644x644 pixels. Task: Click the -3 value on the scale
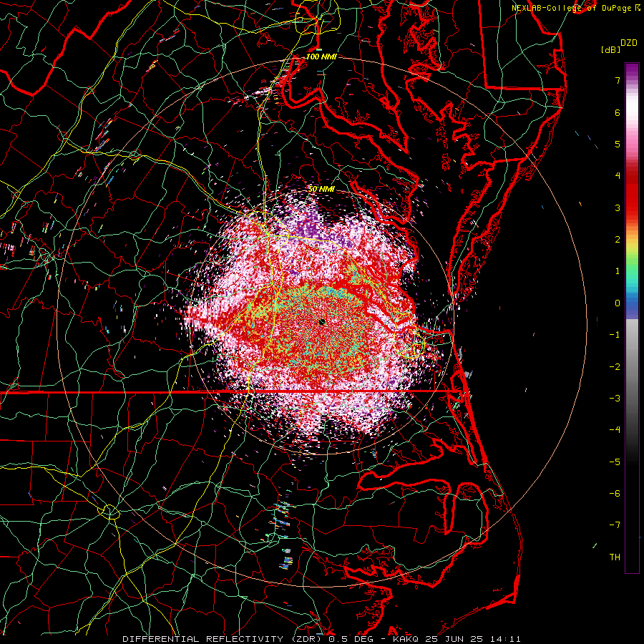tap(615, 399)
